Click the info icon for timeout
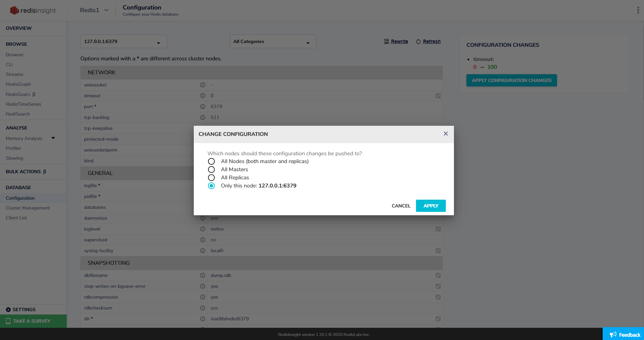This screenshot has width=644, height=340. (203, 96)
